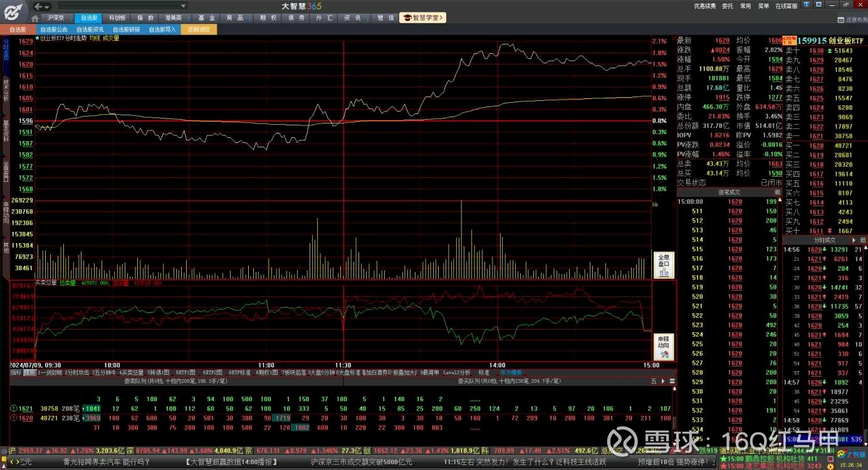Select the 5转债1图 template tab

[159, 372]
